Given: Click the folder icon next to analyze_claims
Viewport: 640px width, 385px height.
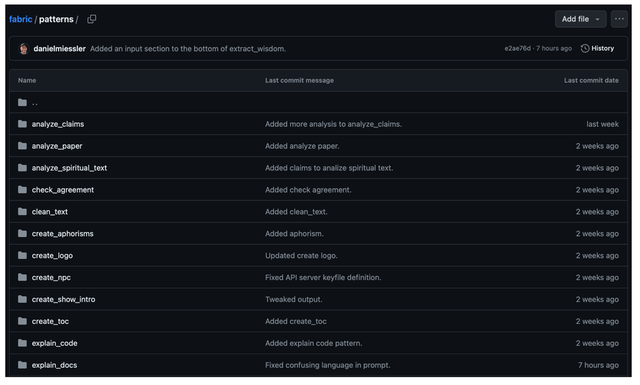Looking at the screenshot, I should coord(22,124).
